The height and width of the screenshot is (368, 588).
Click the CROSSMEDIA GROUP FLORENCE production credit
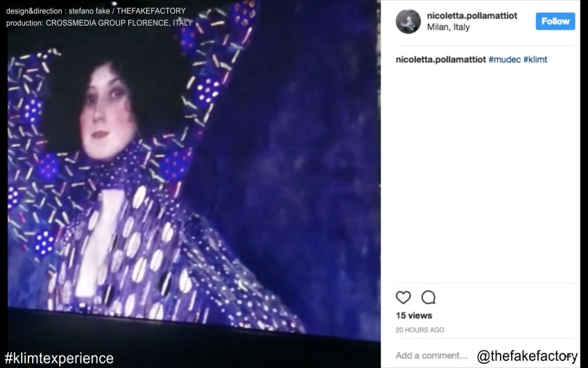[119, 23]
